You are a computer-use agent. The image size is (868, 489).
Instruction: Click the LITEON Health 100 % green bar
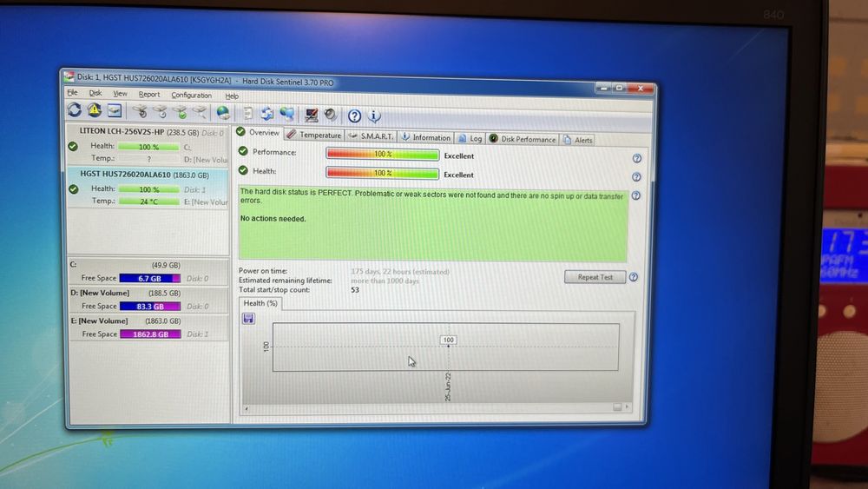point(148,147)
